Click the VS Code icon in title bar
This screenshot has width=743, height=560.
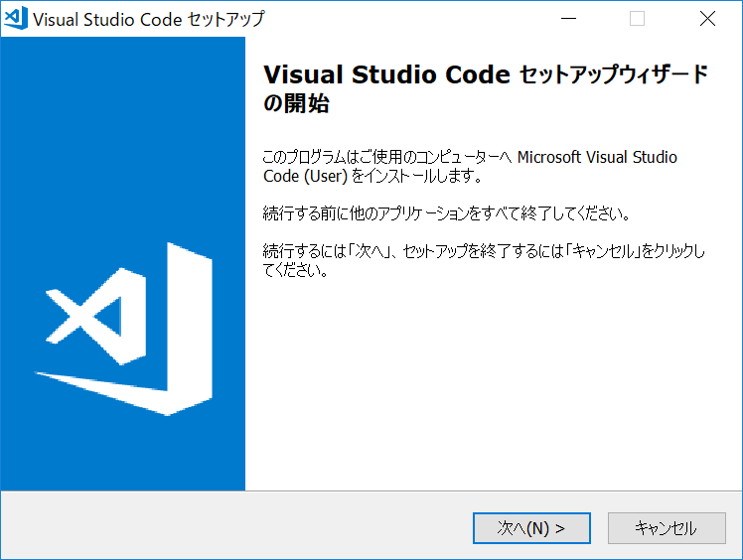[x=16, y=19]
